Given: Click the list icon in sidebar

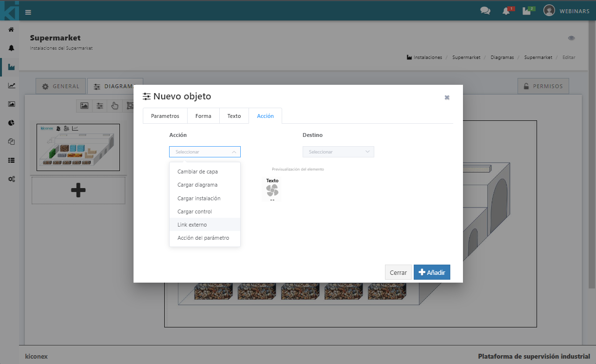Looking at the screenshot, I should (x=11, y=160).
